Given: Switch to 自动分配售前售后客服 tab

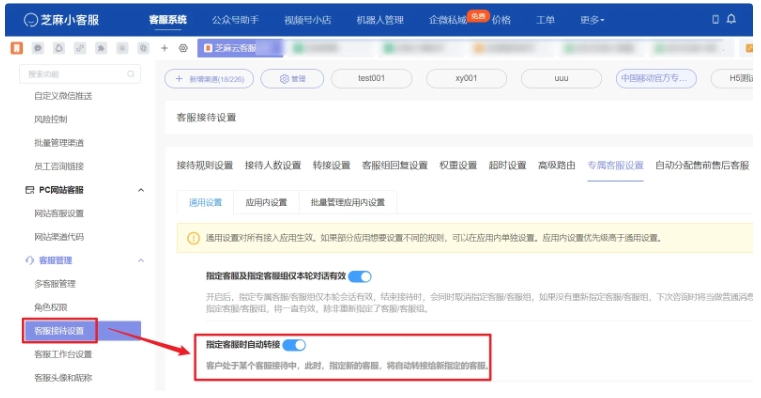Looking at the screenshot, I should [702, 166].
